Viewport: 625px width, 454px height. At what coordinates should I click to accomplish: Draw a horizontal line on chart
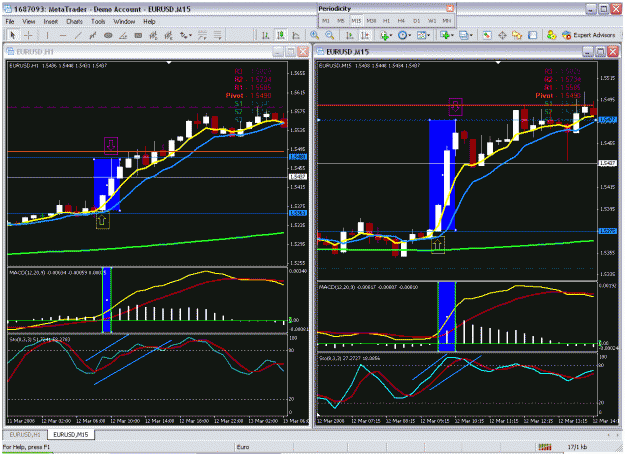pyautogui.click(x=63, y=35)
